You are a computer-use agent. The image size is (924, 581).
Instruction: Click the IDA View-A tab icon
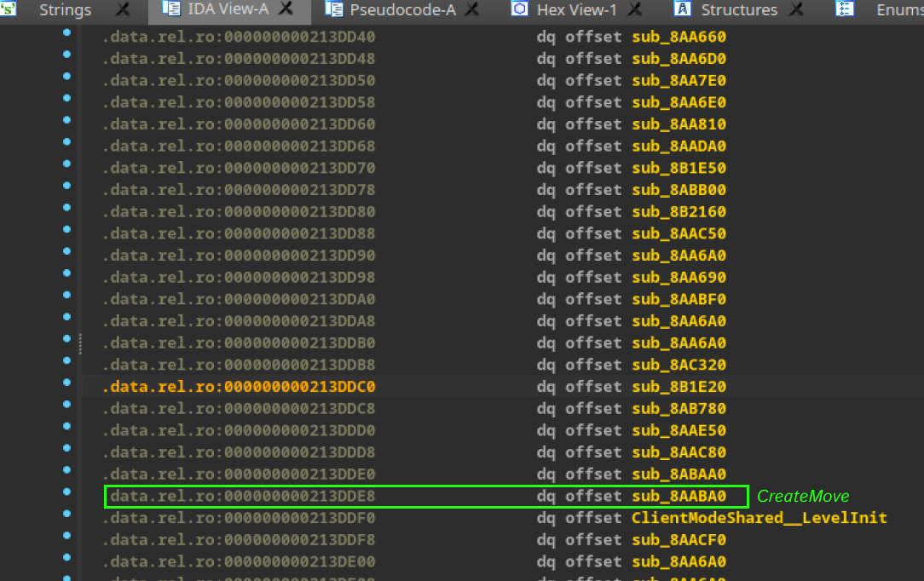click(170, 10)
